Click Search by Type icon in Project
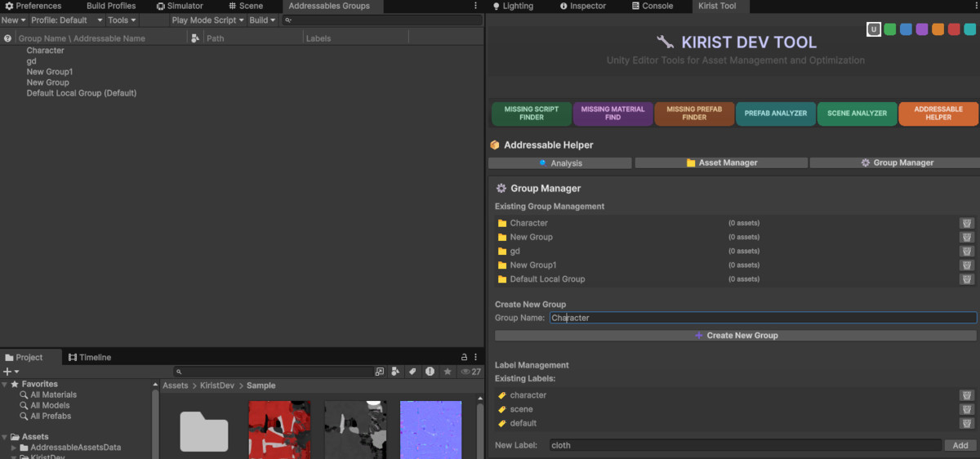The image size is (980, 459). point(396,372)
